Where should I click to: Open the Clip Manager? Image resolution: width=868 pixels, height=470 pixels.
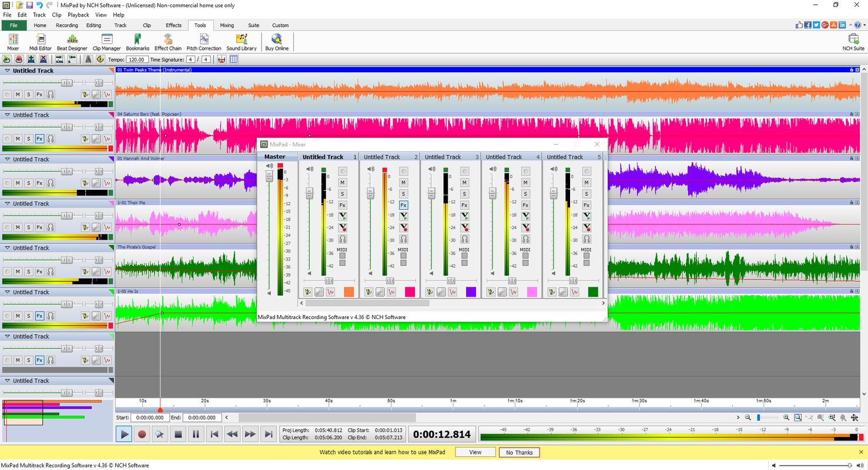pyautogui.click(x=107, y=42)
